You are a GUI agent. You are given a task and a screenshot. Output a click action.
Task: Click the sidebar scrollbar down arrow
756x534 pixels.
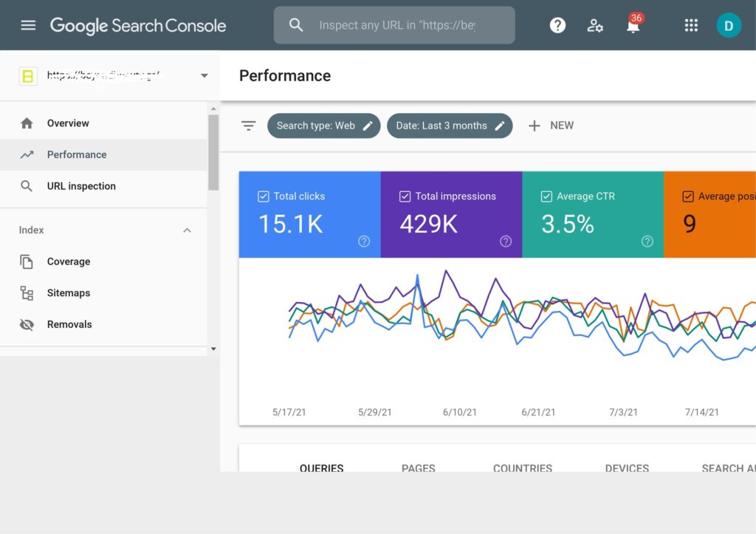[x=213, y=349]
